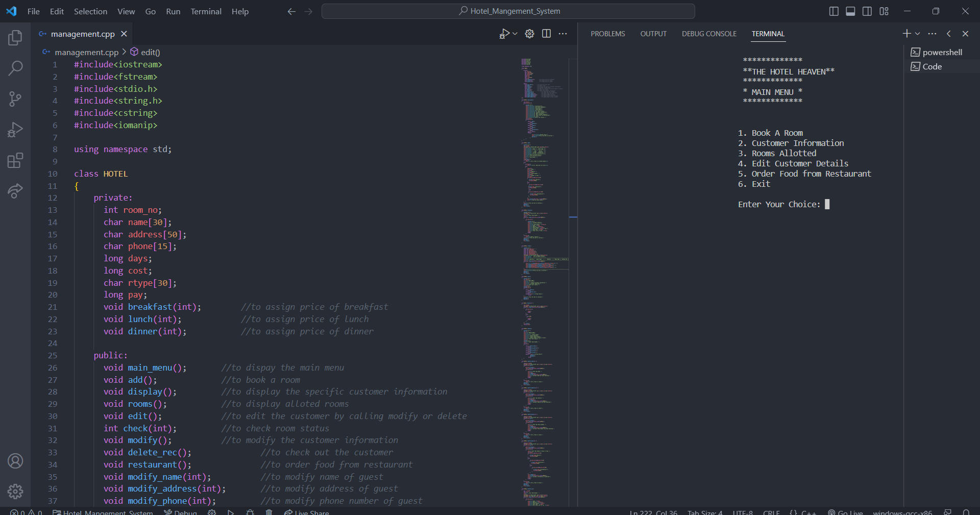Viewport: 980px width, 515px height.
Task: Open editor actions overflow menu ellipsis
Action: [x=563, y=34]
